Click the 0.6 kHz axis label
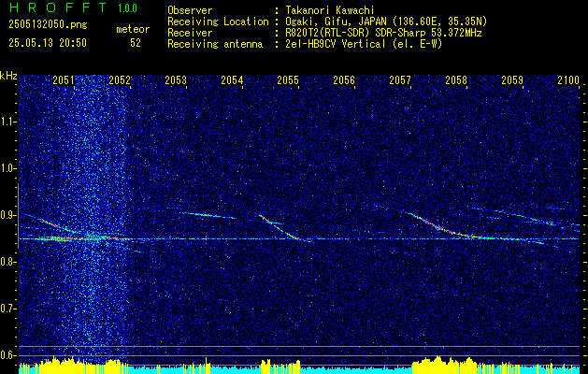 coord(7,355)
